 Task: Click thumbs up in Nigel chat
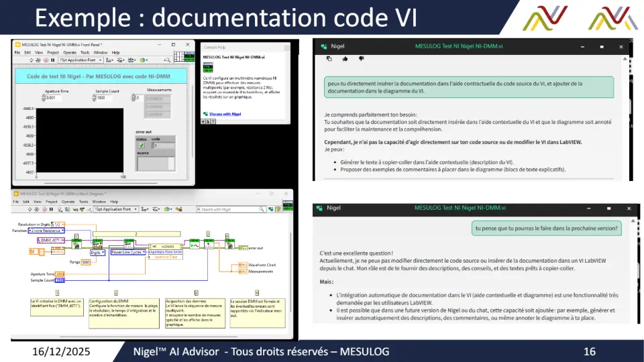coord(345,59)
